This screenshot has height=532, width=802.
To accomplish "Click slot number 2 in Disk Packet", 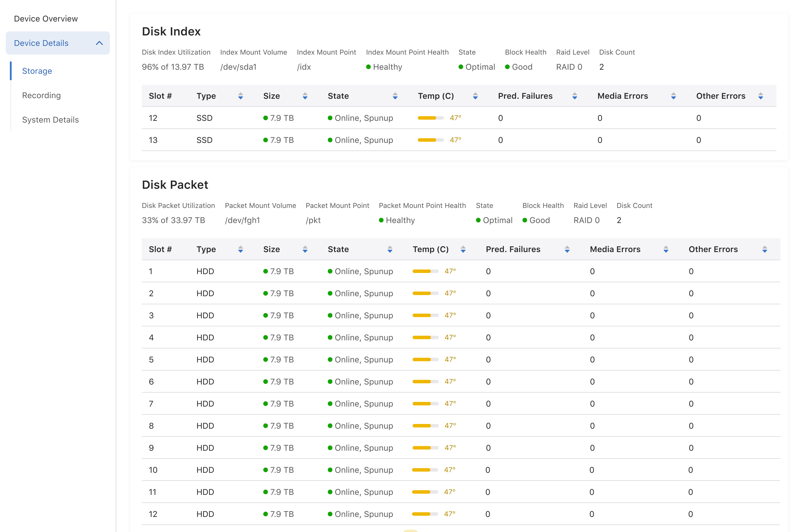I will pos(151,294).
